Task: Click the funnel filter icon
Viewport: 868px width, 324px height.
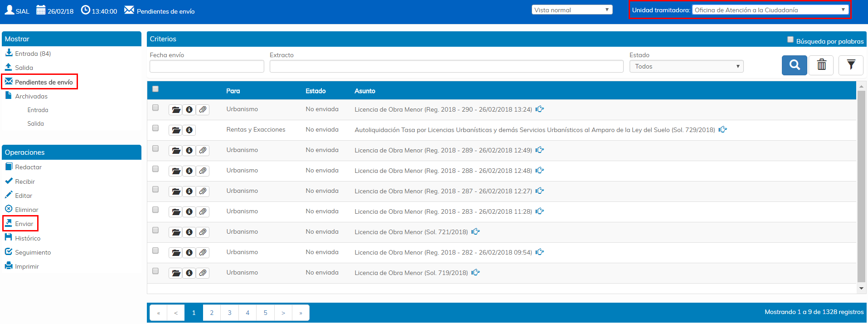Action: tap(850, 65)
